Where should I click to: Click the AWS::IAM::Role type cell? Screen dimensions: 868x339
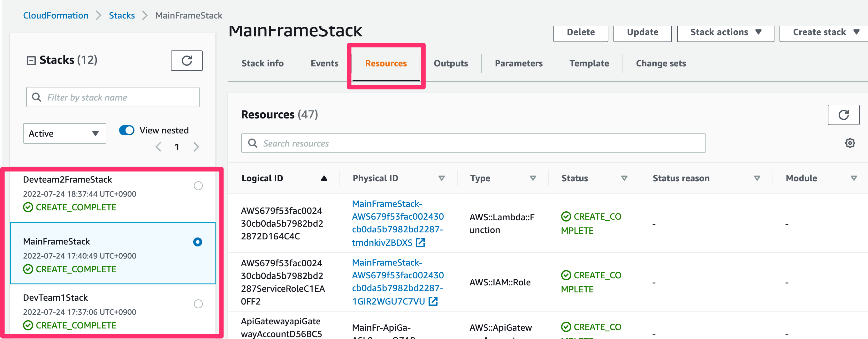coord(500,282)
